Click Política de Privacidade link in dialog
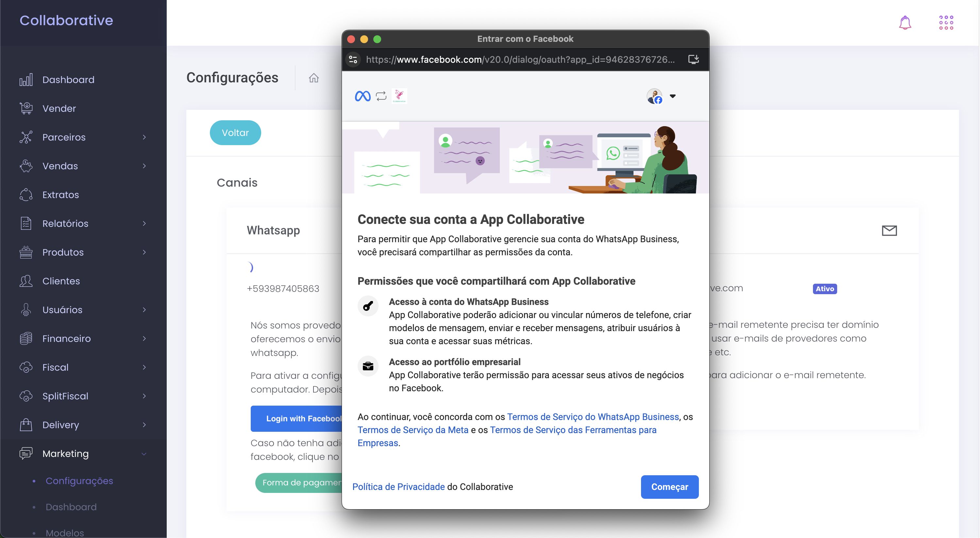The height and width of the screenshot is (538, 980). click(397, 486)
